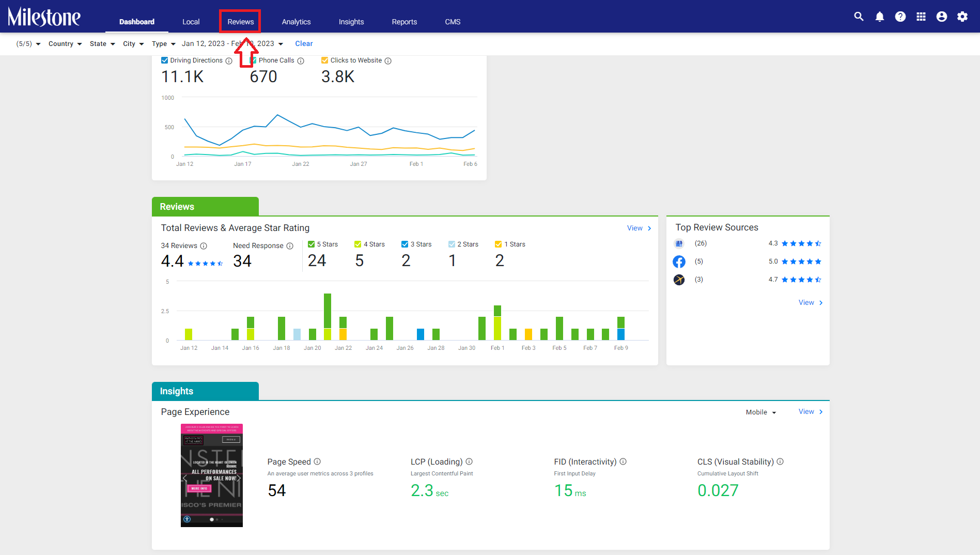
Task: Open the search magnifier icon
Action: 859,17
